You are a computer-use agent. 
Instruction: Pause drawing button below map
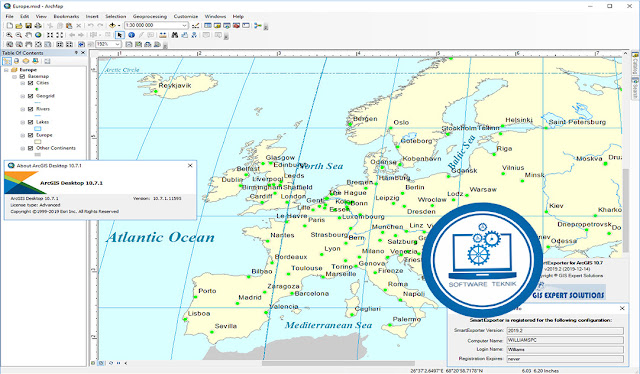[x=119, y=363]
